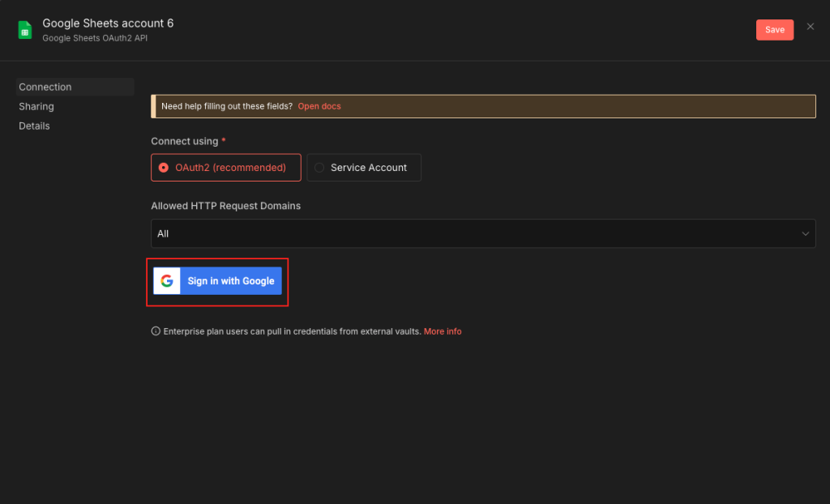Switch to the Connection tab
Screen dimensions: 830x504
click(45, 87)
